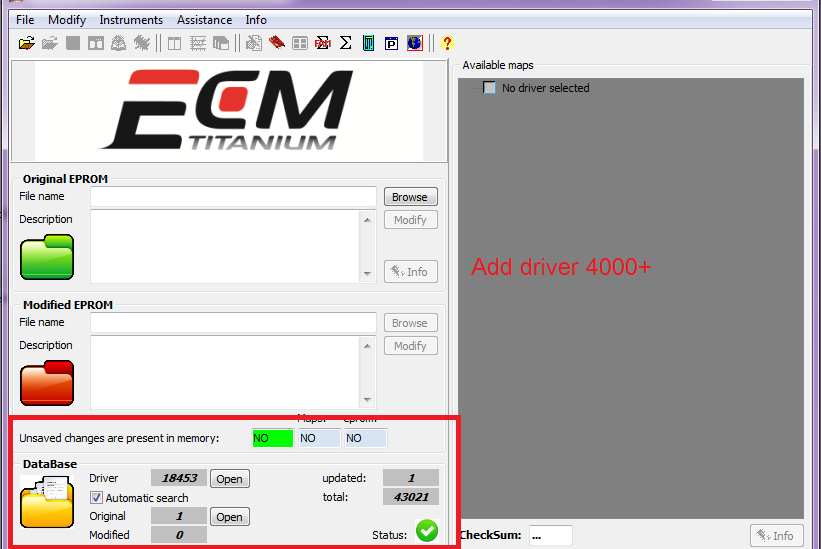Click the red Modified EPROM folder icon
The height and width of the screenshot is (549, 821).
47,383
